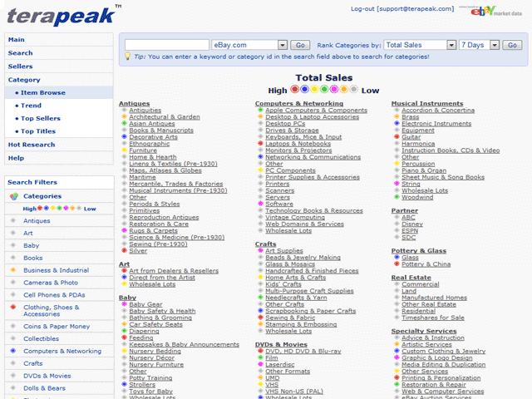532x399 pixels.
Task: Click the Search Filters panel header
Action: click(59, 182)
